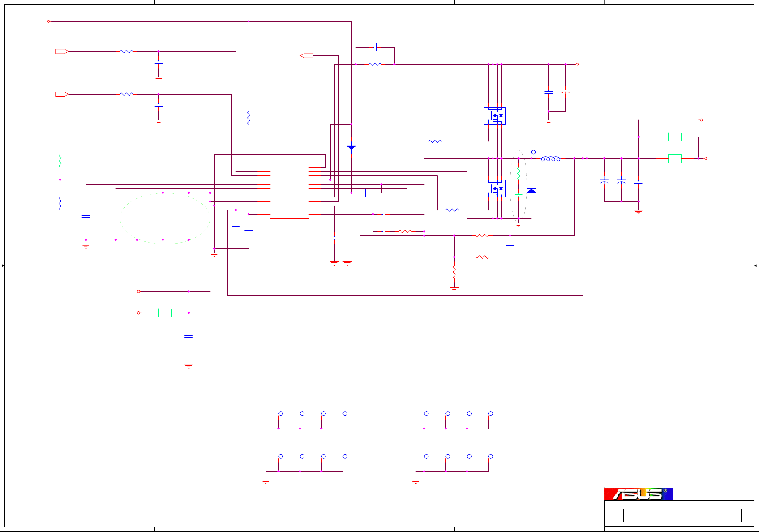The image size is (759, 532).
Task: Select the gate resistor feeding the lower MOSFET
Action: 452,210
